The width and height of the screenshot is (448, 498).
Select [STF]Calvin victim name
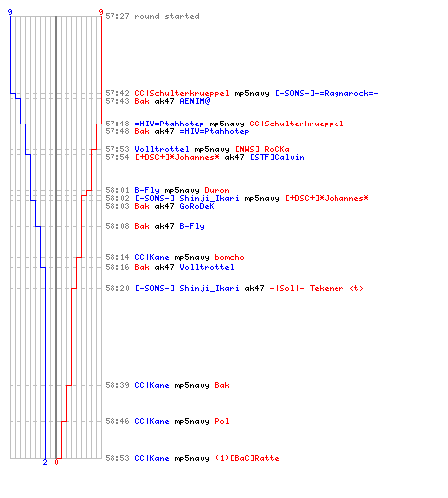pyautogui.click(x=277, y=157)
